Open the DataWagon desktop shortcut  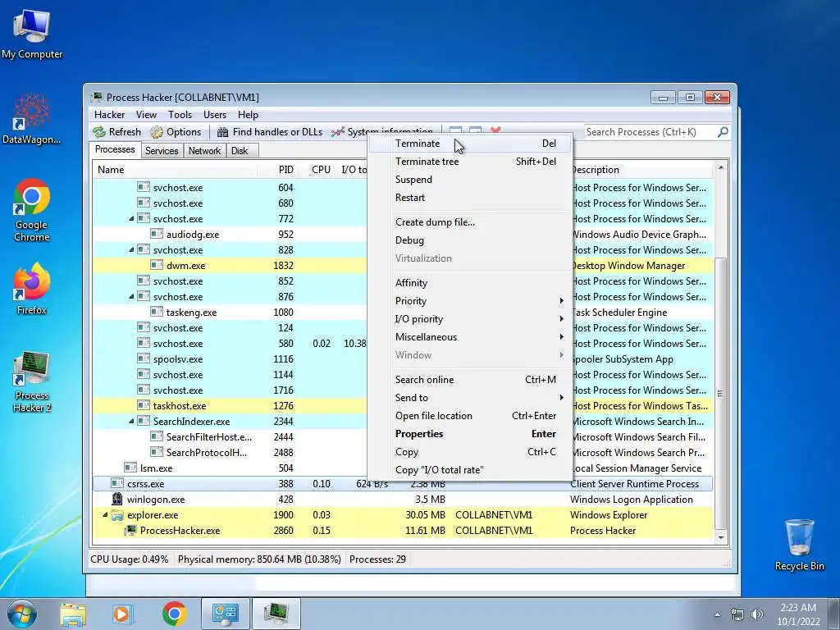[32, 119]
